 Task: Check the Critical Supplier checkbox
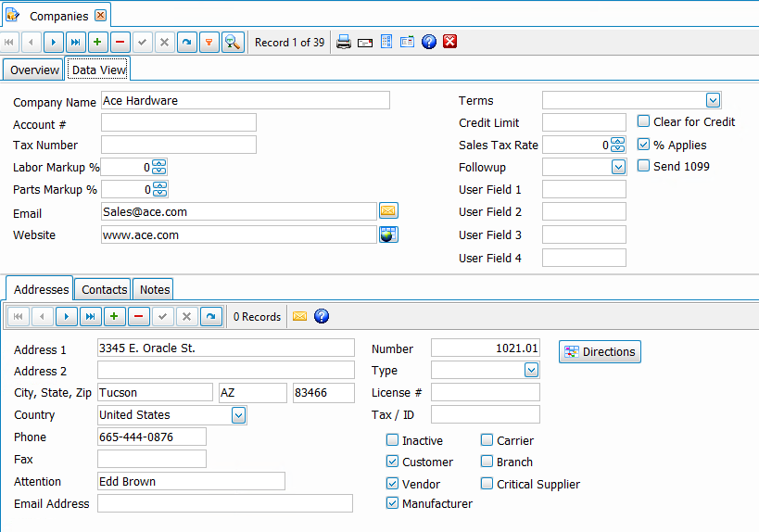[x=487, y=484]
